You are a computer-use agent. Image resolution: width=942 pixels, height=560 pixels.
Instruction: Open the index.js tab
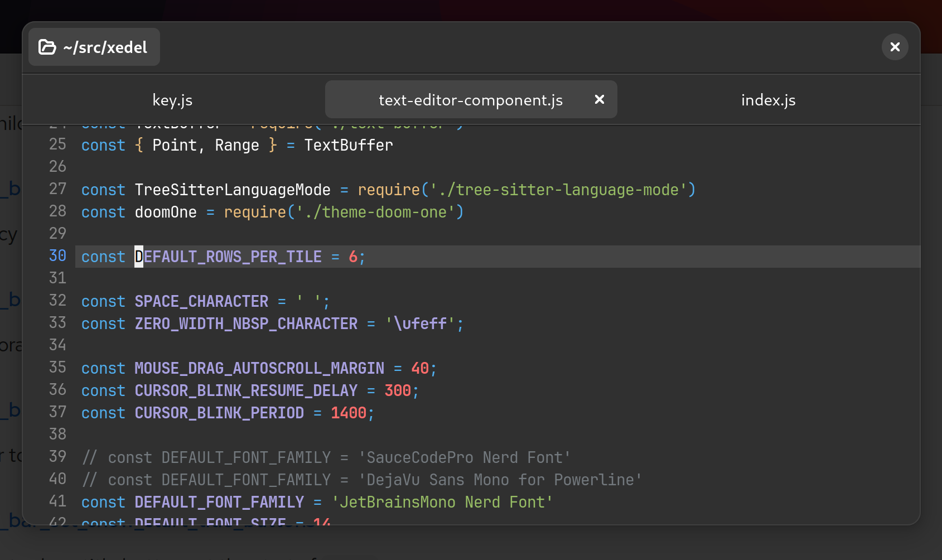[x=768, y=100]
